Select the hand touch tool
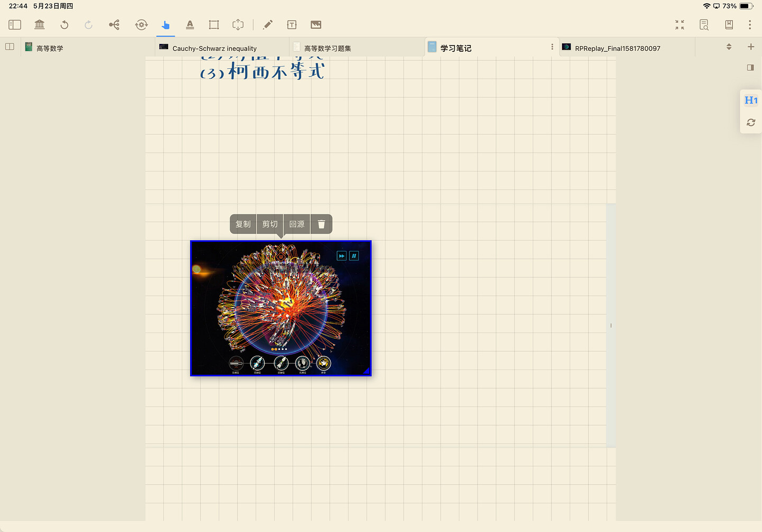This screenshot has height=532, width=762. [x=166, y=25]
